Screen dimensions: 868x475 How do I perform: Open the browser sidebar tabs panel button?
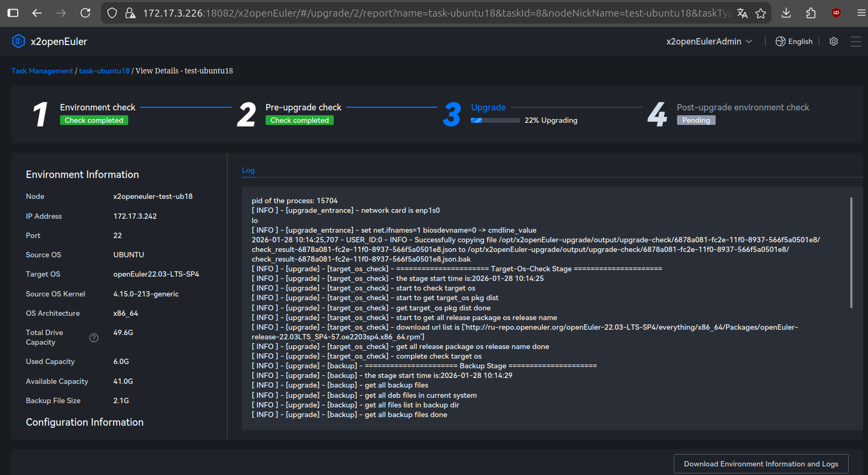coord(13,13)
